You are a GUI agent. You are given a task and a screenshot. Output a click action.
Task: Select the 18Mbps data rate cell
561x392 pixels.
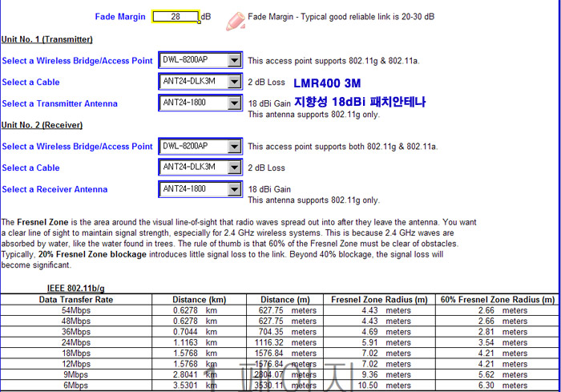pyautogui.click(x=76, y=354)
